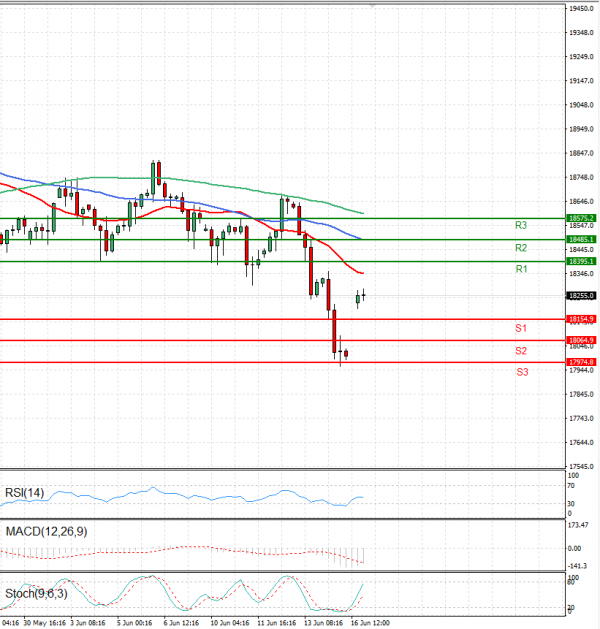
Task: Click the 17545.0 price axis value
Action: coord(582,467)
